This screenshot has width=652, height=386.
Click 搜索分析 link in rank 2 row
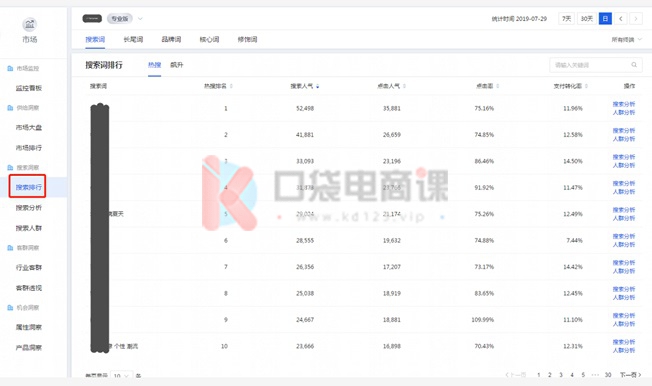624,131
